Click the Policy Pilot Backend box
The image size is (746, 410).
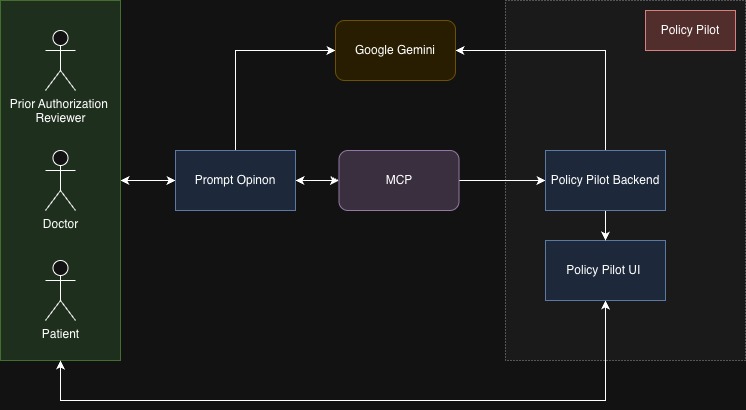coord(605,180)
